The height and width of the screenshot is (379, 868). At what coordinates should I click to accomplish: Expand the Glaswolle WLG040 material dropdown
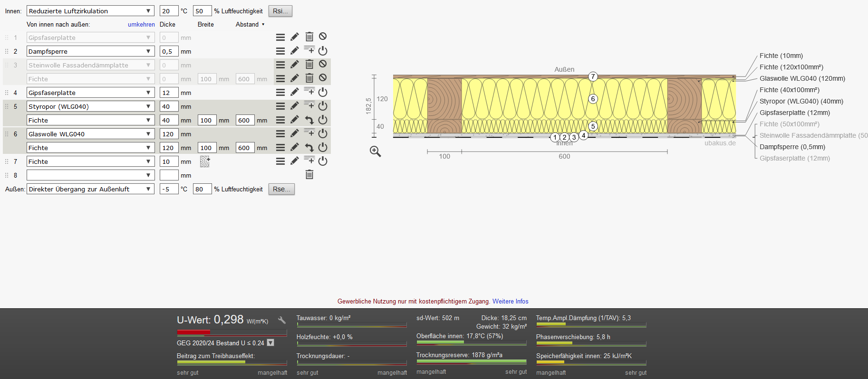(x=90, y=134)
